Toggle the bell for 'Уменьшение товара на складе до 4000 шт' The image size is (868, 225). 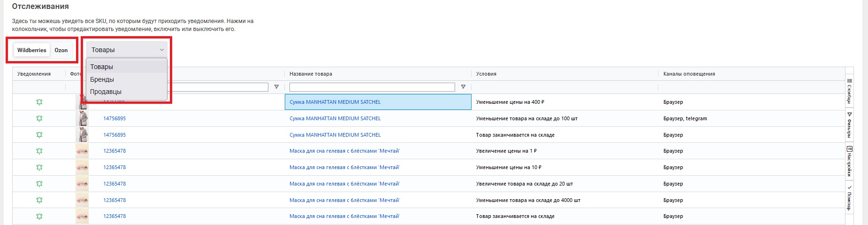(x=39, y=200)
